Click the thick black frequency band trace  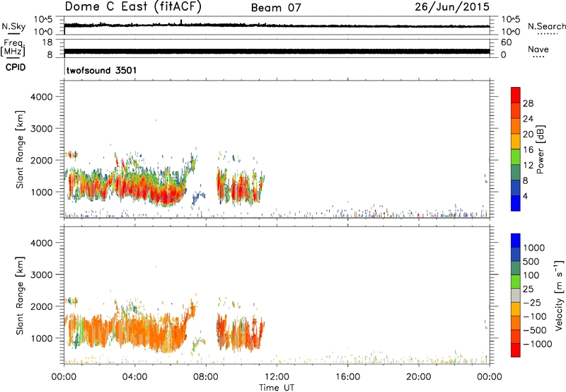click(x=277, y=51)
